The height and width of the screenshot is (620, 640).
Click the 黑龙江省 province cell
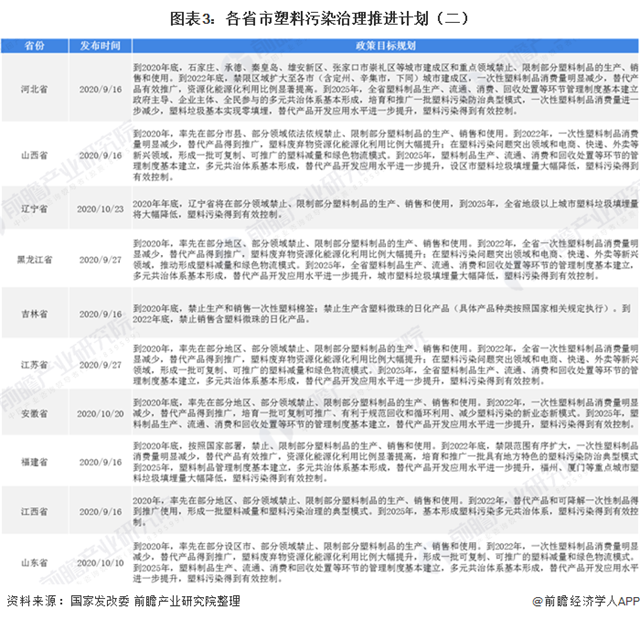click(x=35, y=257)
